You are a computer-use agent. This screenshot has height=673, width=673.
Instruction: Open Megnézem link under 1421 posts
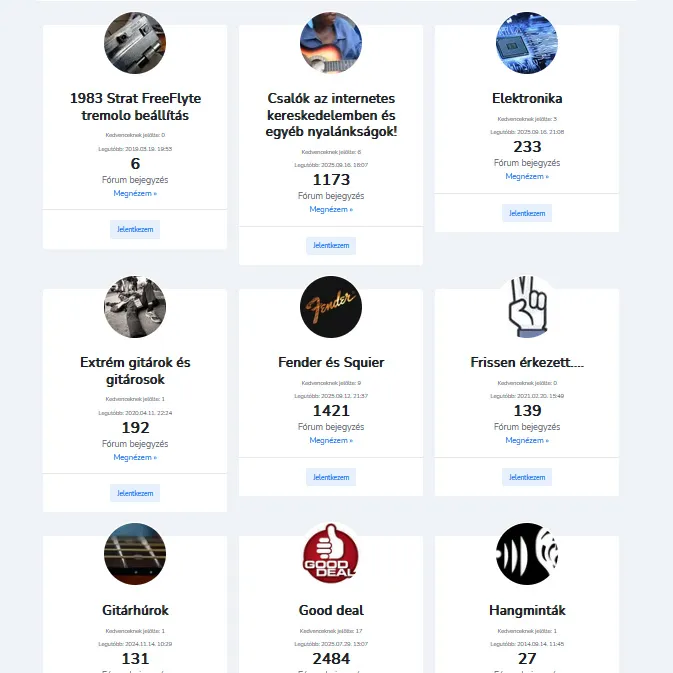(331, 440)
